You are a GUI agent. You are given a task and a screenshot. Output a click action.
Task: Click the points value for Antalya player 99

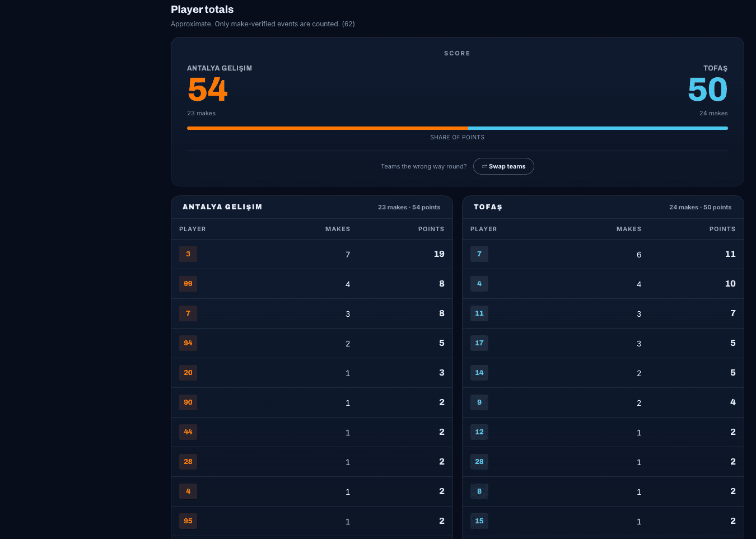[442, 284]
